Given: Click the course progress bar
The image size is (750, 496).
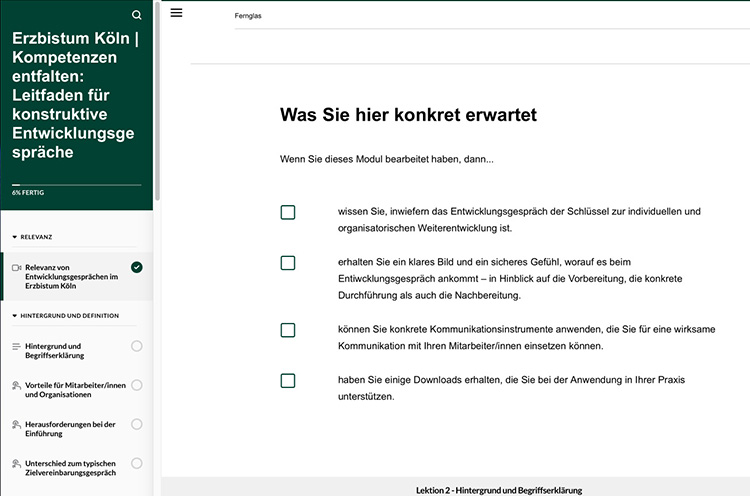Looking at the screenshot, I should coord(77,185).
